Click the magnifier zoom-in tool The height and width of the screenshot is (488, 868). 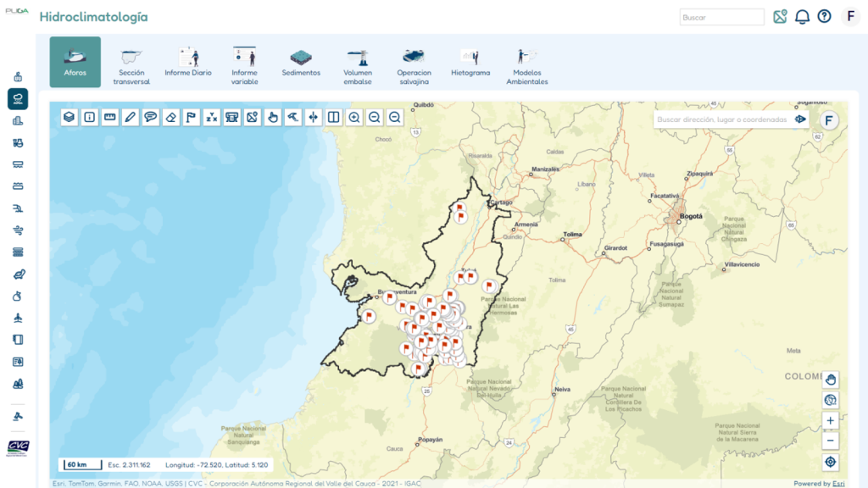coord(354,117)
